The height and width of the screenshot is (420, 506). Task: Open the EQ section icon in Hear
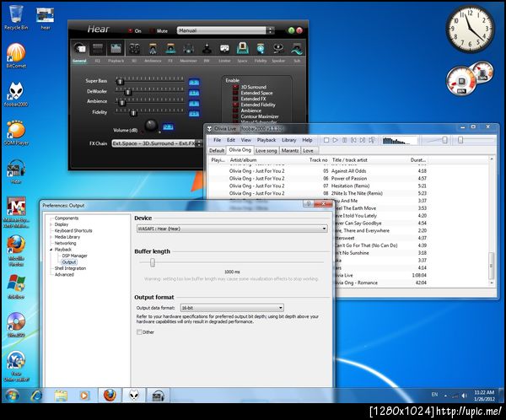[98, 49]
